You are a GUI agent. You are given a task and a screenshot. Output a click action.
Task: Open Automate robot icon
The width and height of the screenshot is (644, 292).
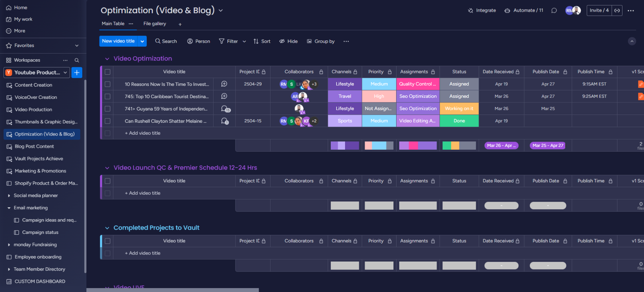click(x=507, y=10)
